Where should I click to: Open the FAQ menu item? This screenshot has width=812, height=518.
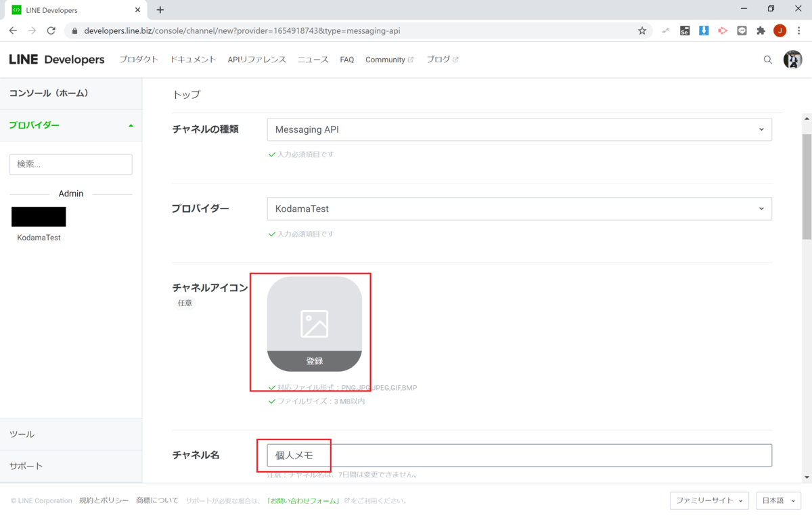347,60
